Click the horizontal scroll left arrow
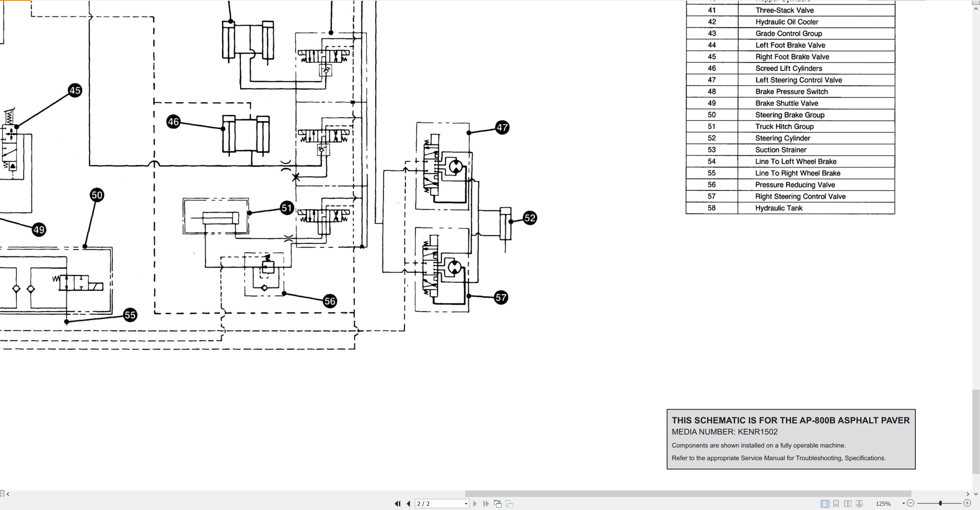The height and width of the screenshot is (510, 980). click(x=8, y=494)
